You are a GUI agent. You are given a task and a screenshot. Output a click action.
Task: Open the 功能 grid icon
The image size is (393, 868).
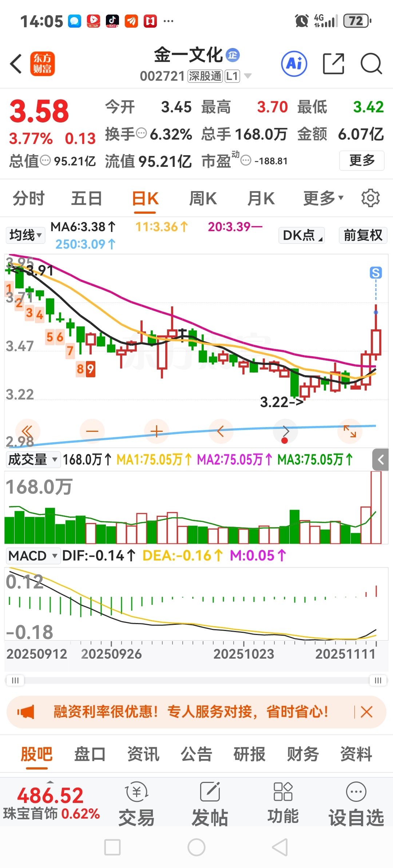(x=283, y=792)
